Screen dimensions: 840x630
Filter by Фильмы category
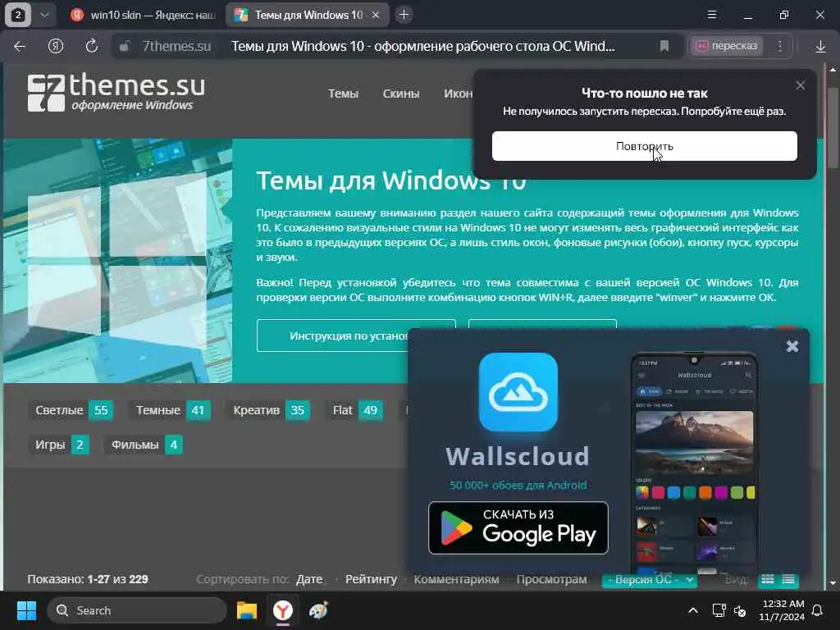coord(143,445)
